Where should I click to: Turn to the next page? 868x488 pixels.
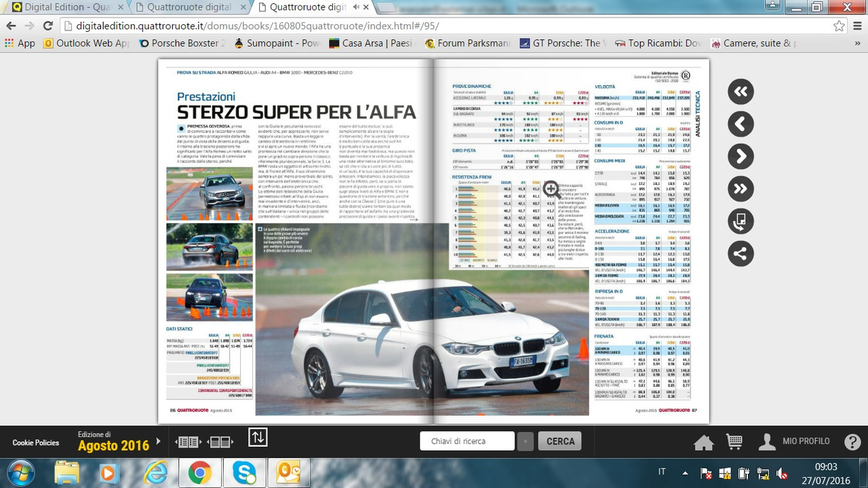[x=741, y=157]
